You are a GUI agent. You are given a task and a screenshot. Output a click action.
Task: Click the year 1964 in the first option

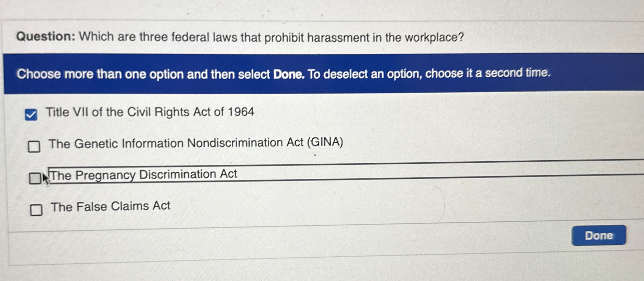click(241, 112)
